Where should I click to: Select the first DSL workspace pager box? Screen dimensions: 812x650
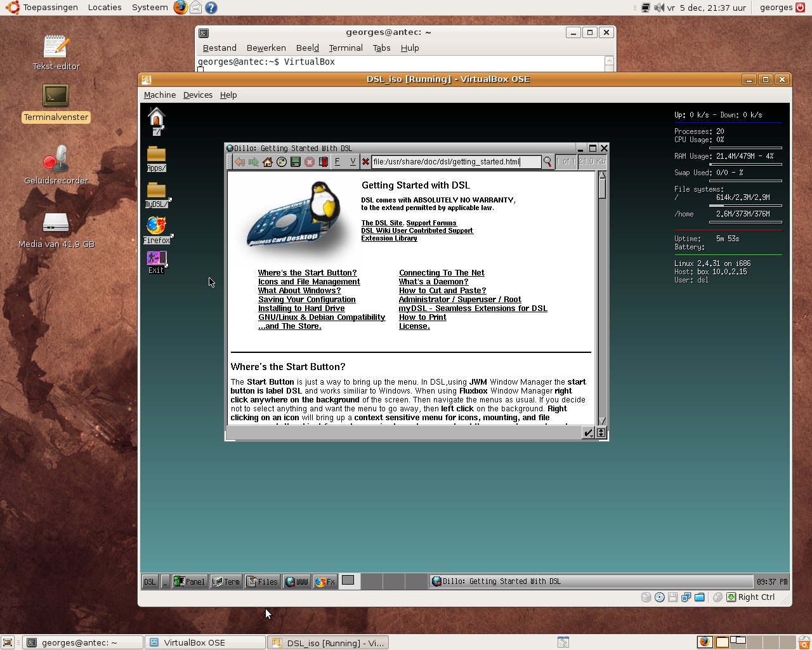[x=350, y=581]
